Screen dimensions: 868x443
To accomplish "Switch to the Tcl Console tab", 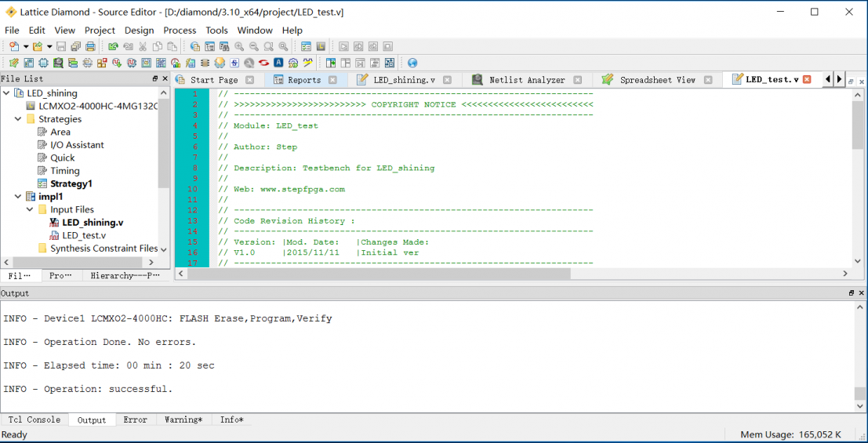I will click(x=35, y=419).
